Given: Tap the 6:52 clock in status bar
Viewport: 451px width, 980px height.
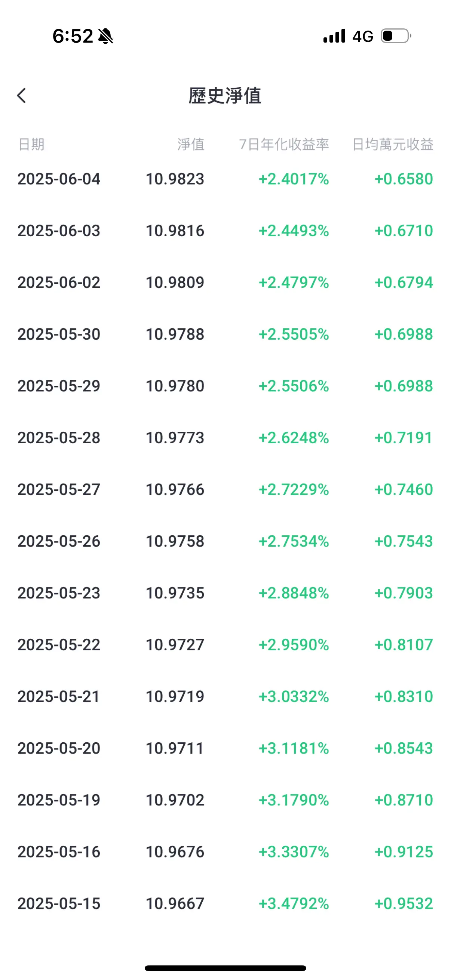Looking at the screenshot, I should 73,36.
